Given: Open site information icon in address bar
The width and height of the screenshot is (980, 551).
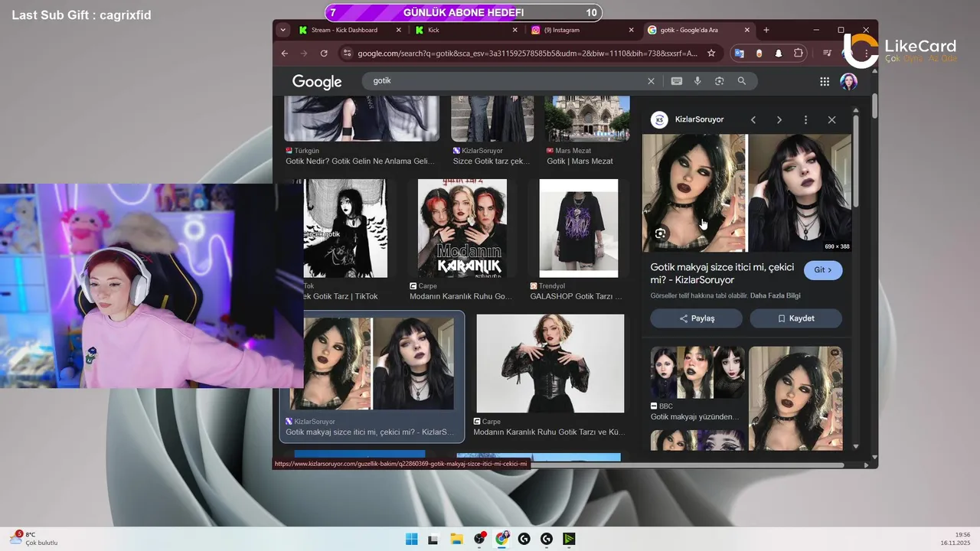Looking at the screenshot, I should (x=347, y=54).
